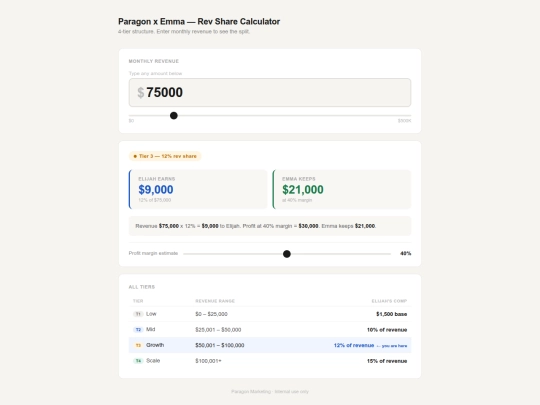Click the 10% of revenue Mid entry
This screenshot has height=405, width=540.
click(387, 330)
